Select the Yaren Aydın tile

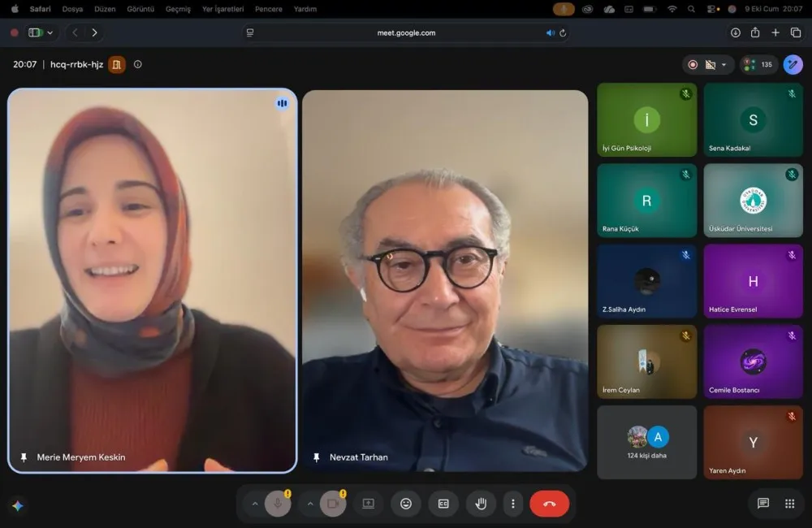point(753,442)
